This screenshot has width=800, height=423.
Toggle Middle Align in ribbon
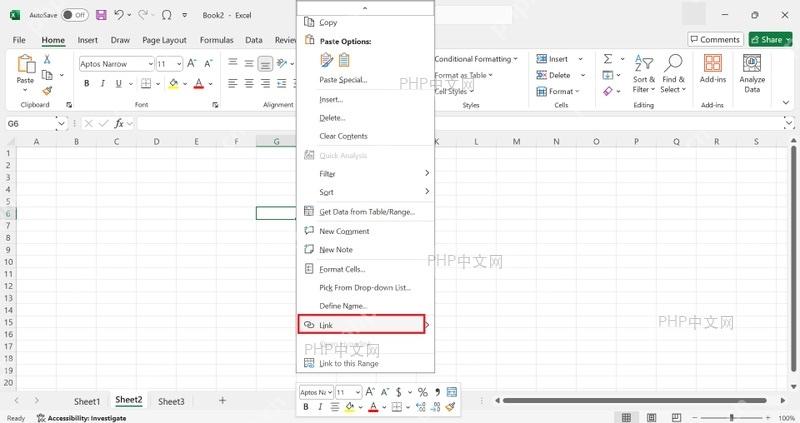pos(249,63)
